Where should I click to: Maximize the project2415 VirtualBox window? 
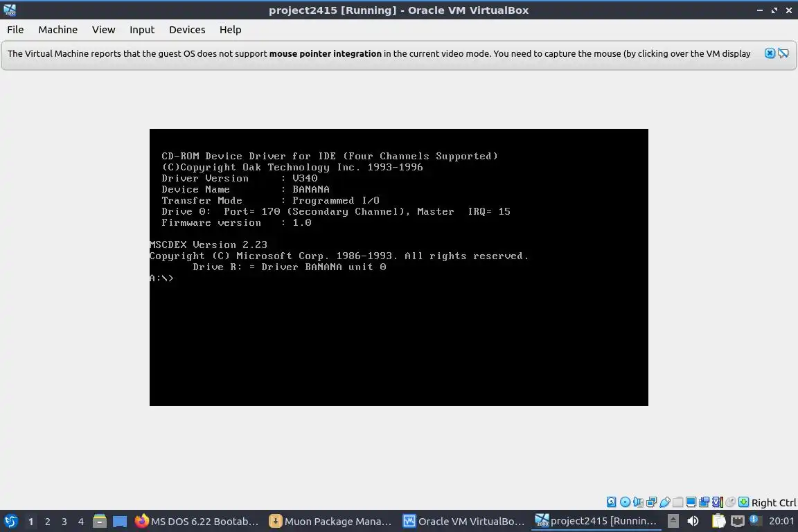774,10
